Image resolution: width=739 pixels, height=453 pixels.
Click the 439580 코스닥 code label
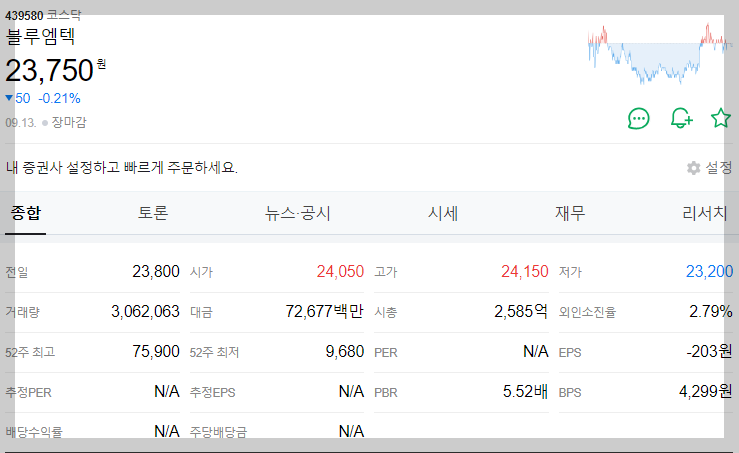tap(43, 15)
